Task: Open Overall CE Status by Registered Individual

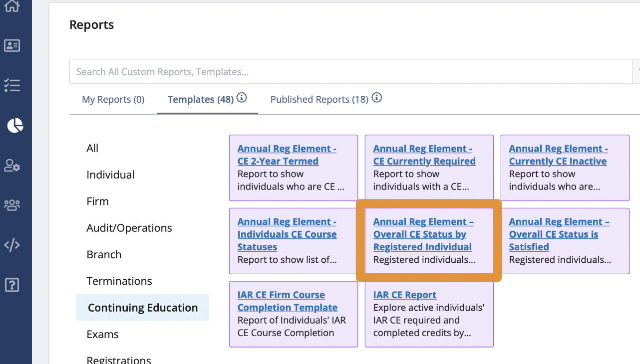Action: (x=423, y=234)
